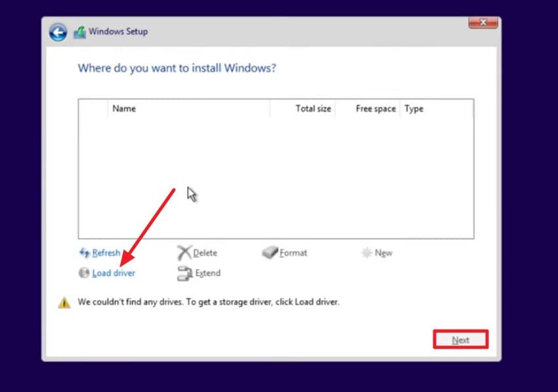Click the Free space column header
This screenshot has height=392, width=558.
click(375, 108)
